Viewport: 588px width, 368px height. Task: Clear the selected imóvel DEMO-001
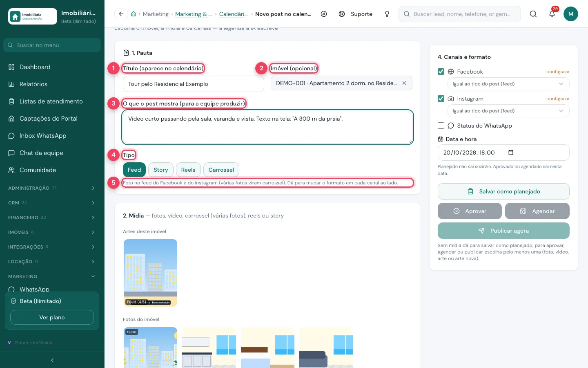point(404,83)
